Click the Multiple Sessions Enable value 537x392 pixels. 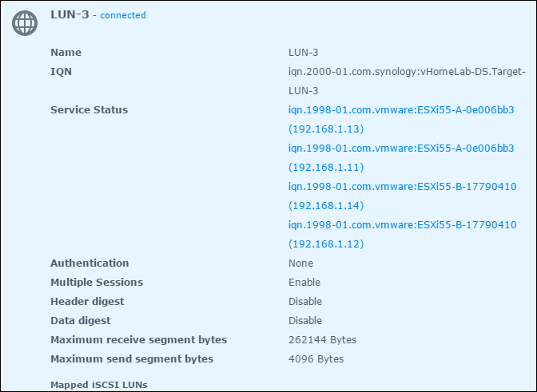pyautogui.click(x=304, y=282)
